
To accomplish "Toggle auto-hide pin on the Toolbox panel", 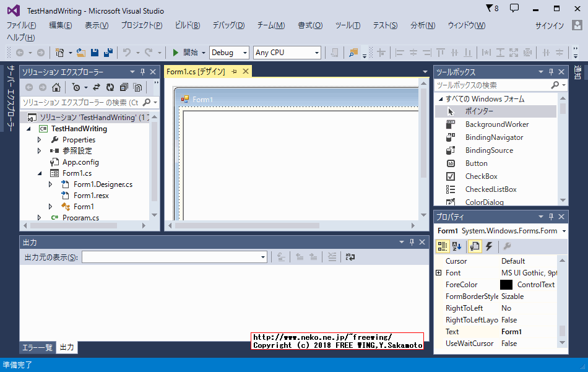I will point(550,72).
